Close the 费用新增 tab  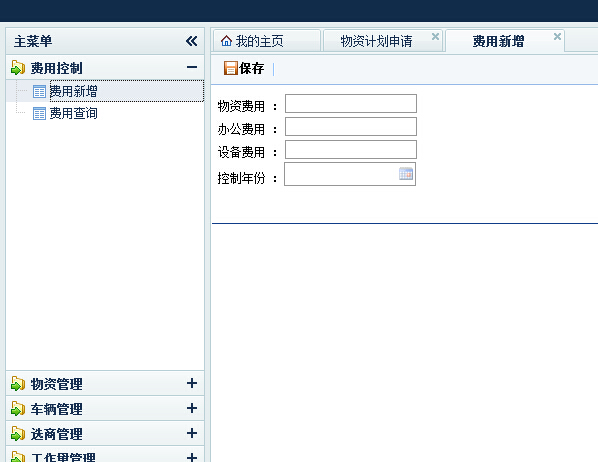[557, 36]
